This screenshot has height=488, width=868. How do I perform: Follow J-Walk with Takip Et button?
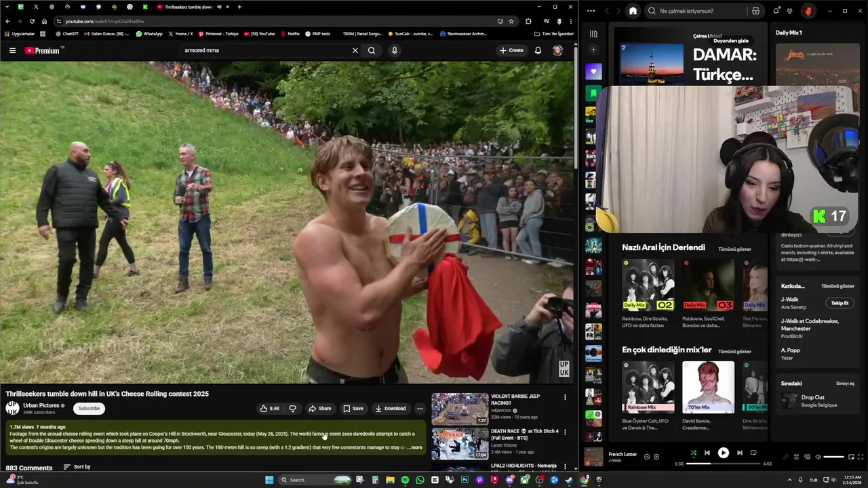click(840, 303)
